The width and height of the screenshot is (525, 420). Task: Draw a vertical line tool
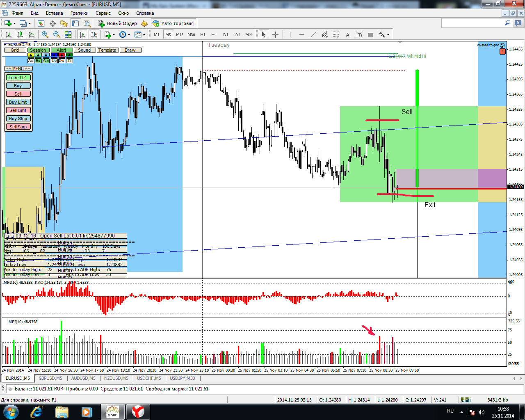tap(290, 34)
